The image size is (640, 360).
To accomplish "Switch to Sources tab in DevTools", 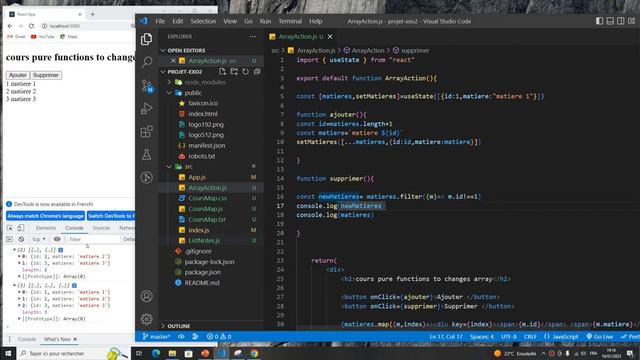I will [x=101, y=228].
